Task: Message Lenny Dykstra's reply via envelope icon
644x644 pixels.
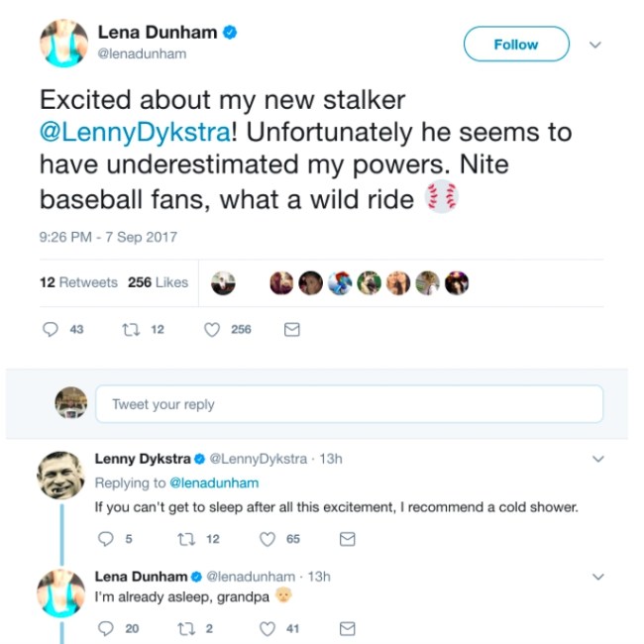Action: 347,539
